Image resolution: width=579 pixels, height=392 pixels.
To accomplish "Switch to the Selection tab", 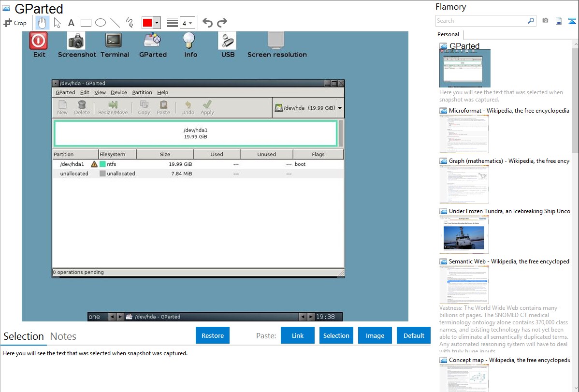I will (x=24, y=336).
